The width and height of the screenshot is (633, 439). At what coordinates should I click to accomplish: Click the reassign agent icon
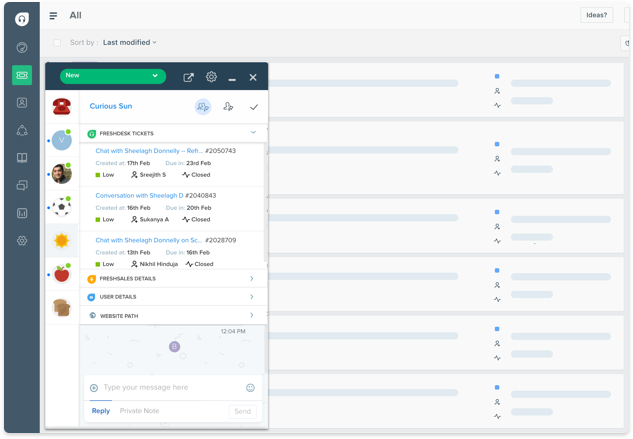click(229, 107)
